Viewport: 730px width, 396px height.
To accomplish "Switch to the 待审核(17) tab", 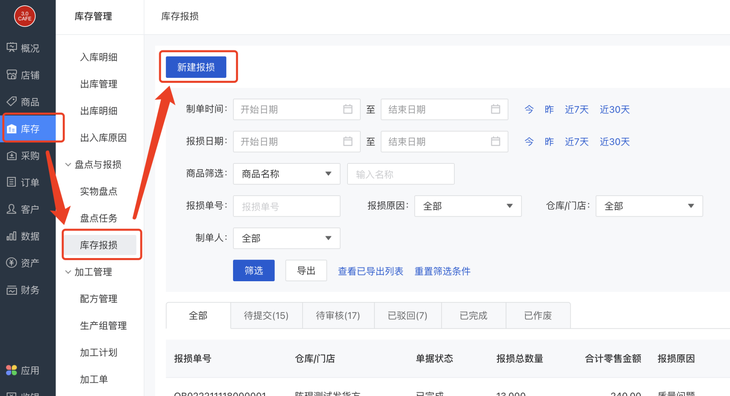I will [338, 315].
